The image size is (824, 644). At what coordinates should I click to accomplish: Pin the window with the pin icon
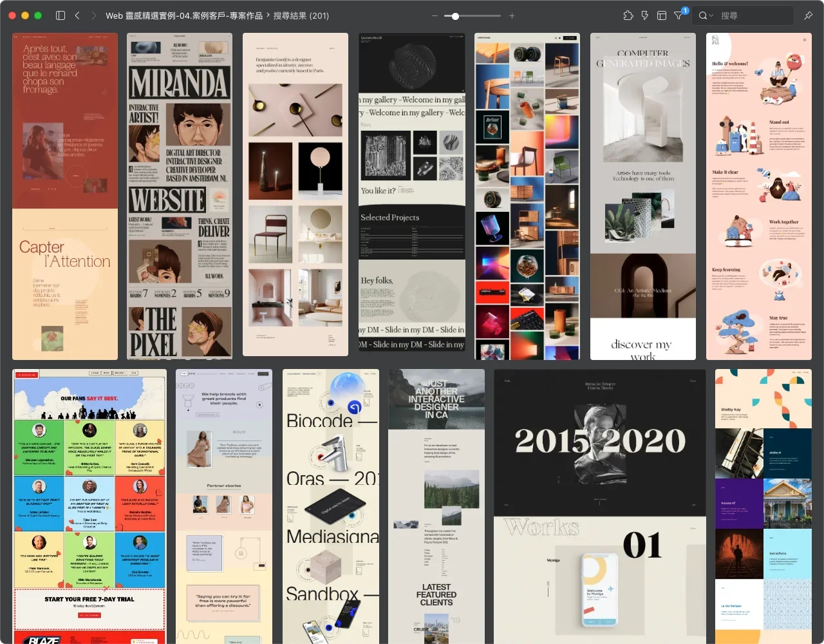809,15
